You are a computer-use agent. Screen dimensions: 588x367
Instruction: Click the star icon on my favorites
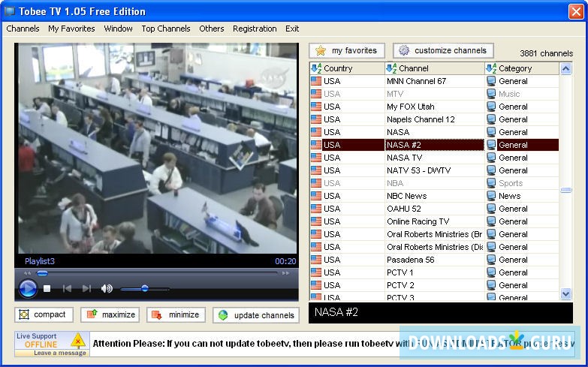coord(321,50)
